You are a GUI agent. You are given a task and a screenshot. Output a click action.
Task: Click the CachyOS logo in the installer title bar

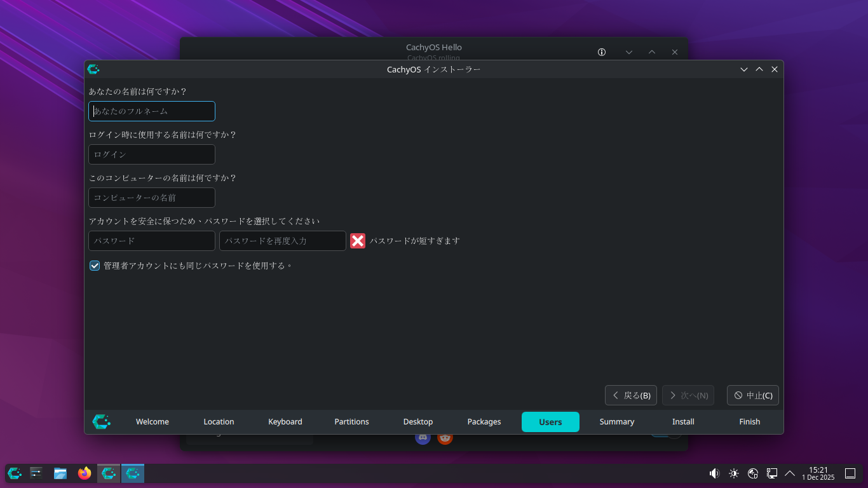tap(93, 69)
